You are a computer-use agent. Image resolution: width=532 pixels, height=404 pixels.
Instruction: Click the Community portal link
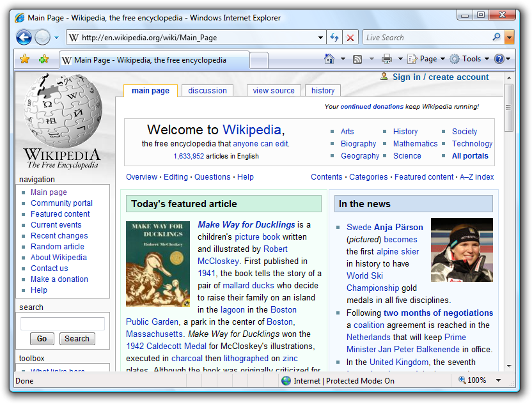point(61,203)
